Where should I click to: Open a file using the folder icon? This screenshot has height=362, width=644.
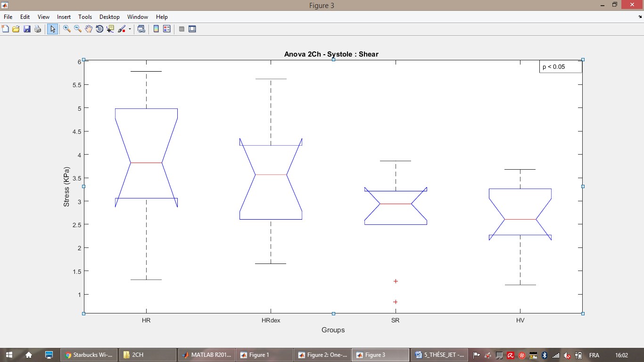16,29
